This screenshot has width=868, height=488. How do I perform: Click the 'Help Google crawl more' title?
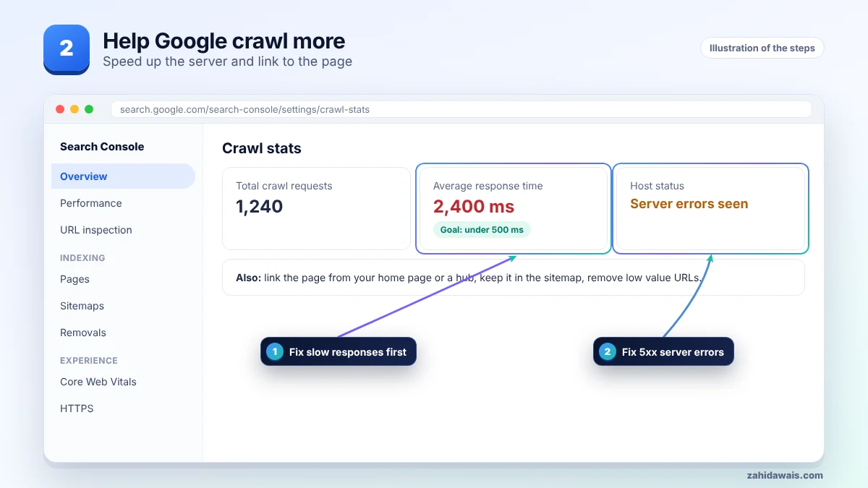click(224, 40)
